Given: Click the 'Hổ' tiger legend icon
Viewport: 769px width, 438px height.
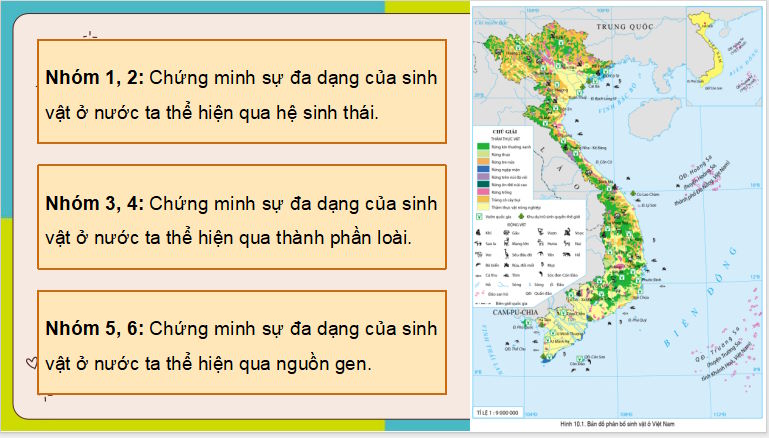Looking at the screenshot, I should click(x=566, y=254).
